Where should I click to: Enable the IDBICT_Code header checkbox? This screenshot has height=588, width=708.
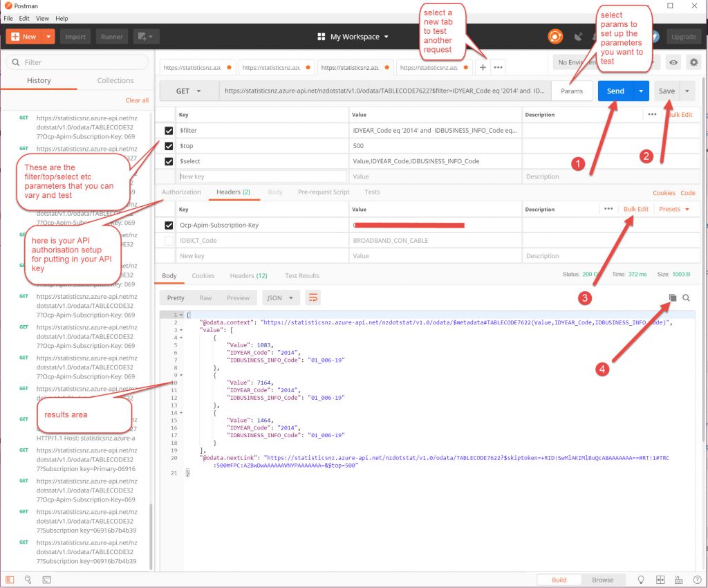coord(169,240)
